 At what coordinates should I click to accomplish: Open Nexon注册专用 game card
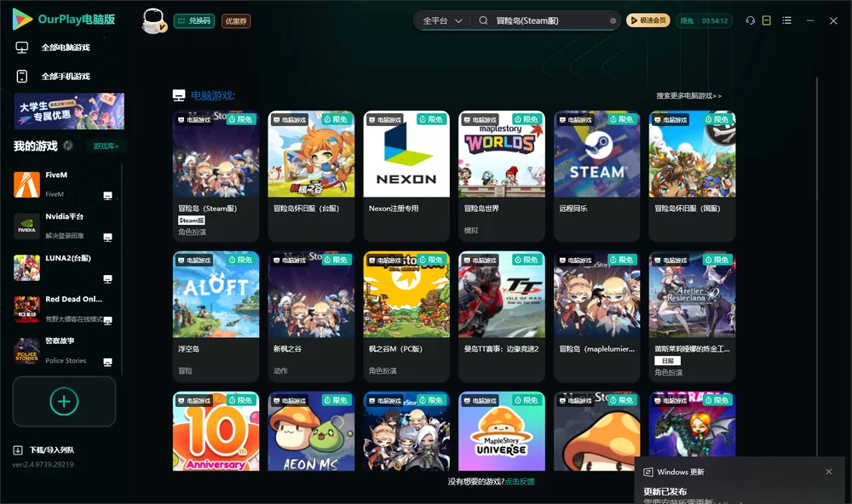coord(406,175)
